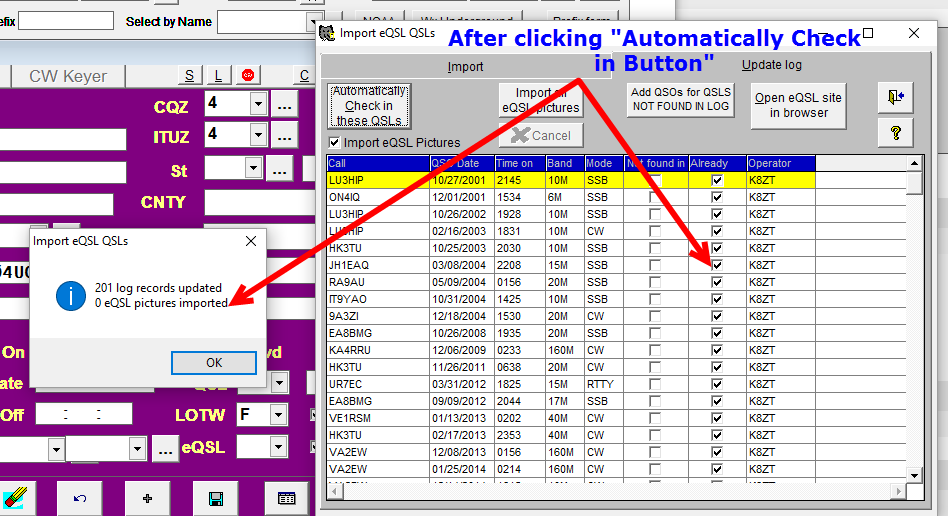Open the log grid table icon button
The width and height of the screenshot is (948, 516).
[286, 498]
